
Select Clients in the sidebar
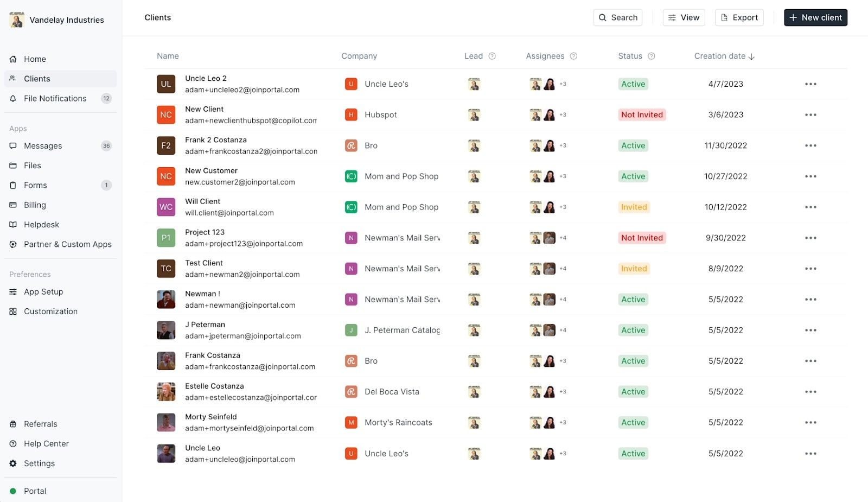[37, 78]
